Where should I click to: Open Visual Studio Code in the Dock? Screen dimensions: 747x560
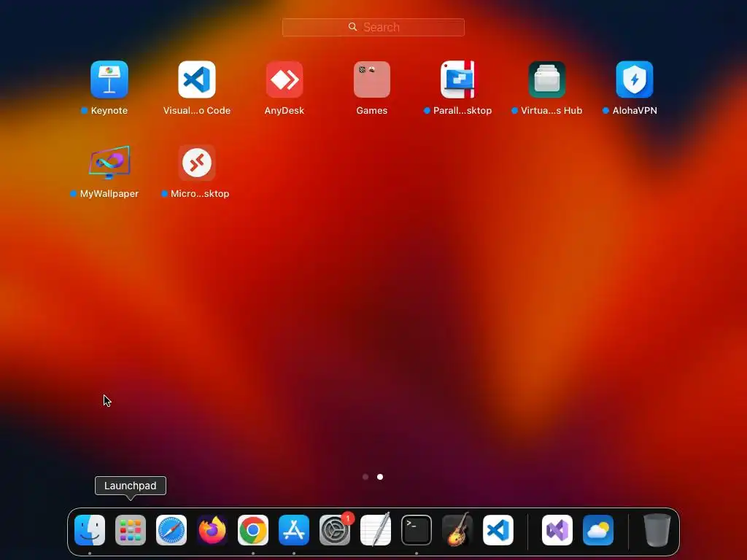(x=498, y=530)
